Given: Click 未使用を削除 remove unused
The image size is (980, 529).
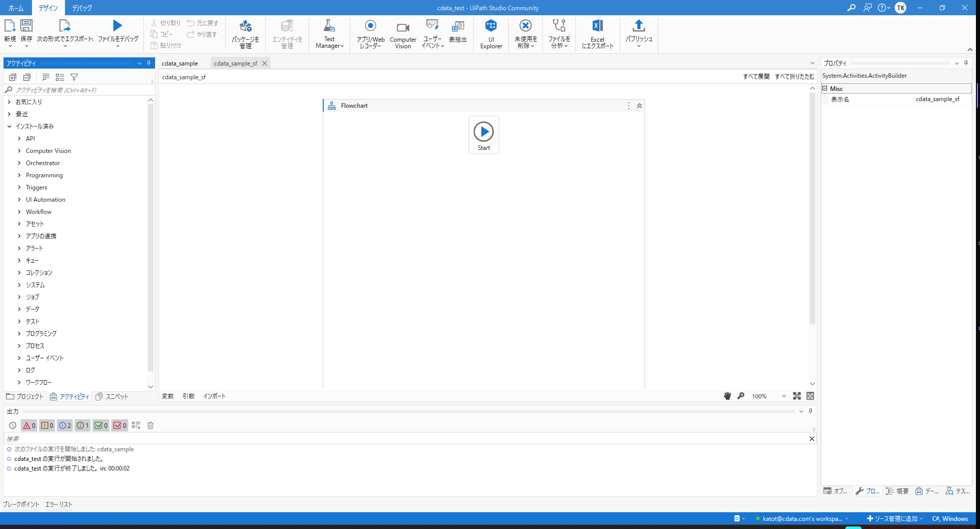Looking at the screenshot, I should 526,34.
